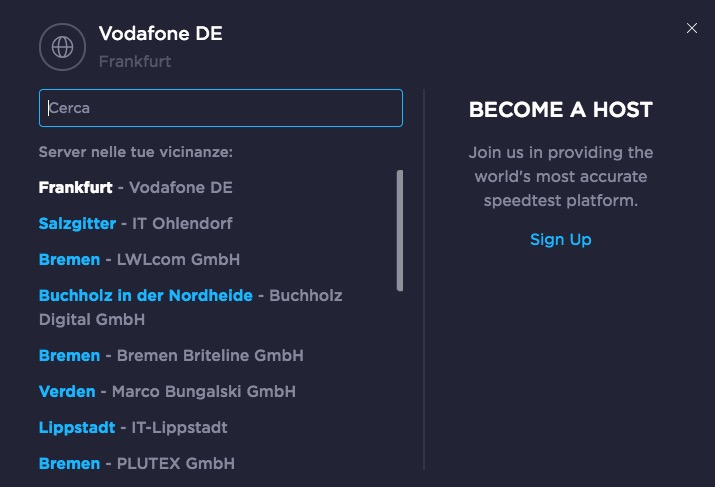Screen dimensions: 715x487
Task: Select Buchholz in der Nordheide server
Action: click(145, 296)
